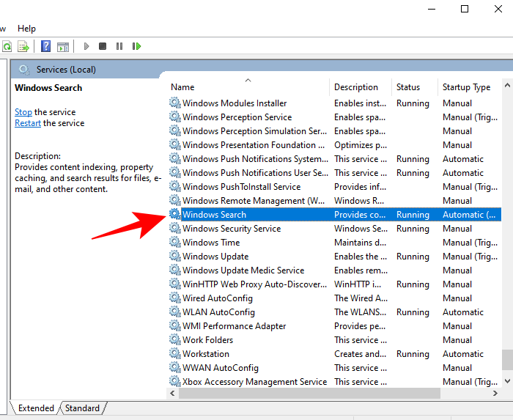Screen dimensions: 513x420
Task: Click the horizontal scroll right arrow
Action: (x=495, y=393)
